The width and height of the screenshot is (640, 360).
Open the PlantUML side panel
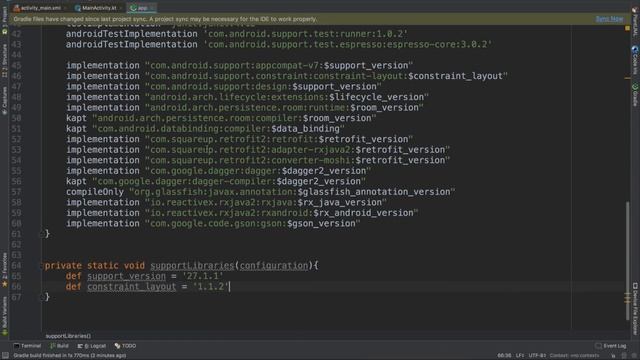[635, 22]
